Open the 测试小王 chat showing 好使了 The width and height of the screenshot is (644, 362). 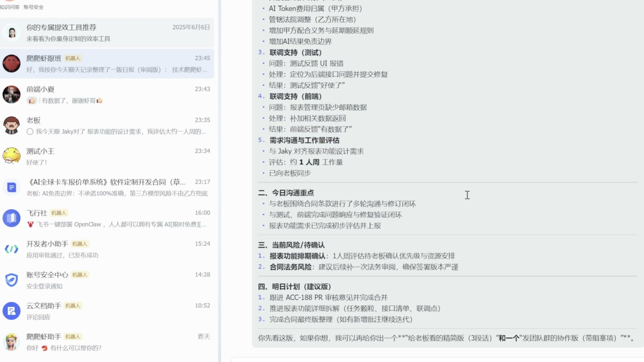(x=107, y=156)
